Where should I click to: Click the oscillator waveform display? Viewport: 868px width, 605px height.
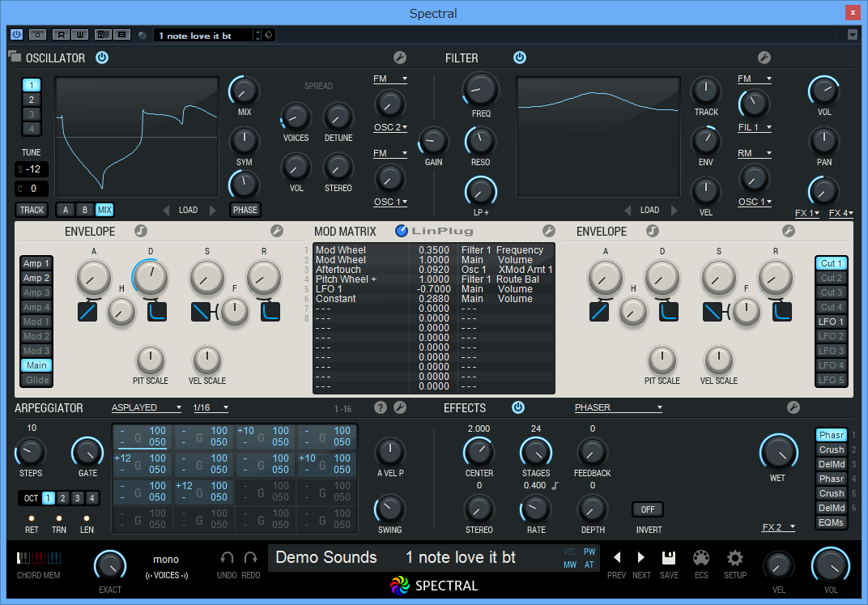pyautogui.click(x=137, y=137)
